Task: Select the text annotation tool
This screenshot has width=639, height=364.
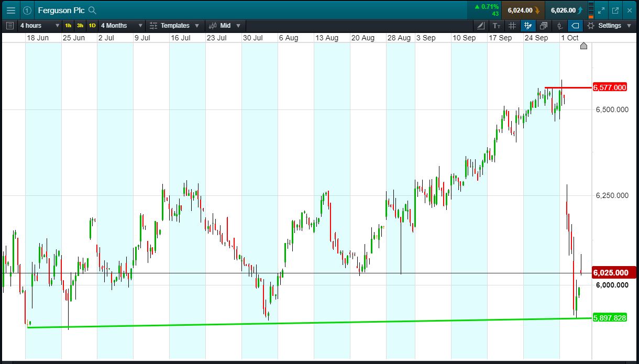Action: click(x=497, y=26)
